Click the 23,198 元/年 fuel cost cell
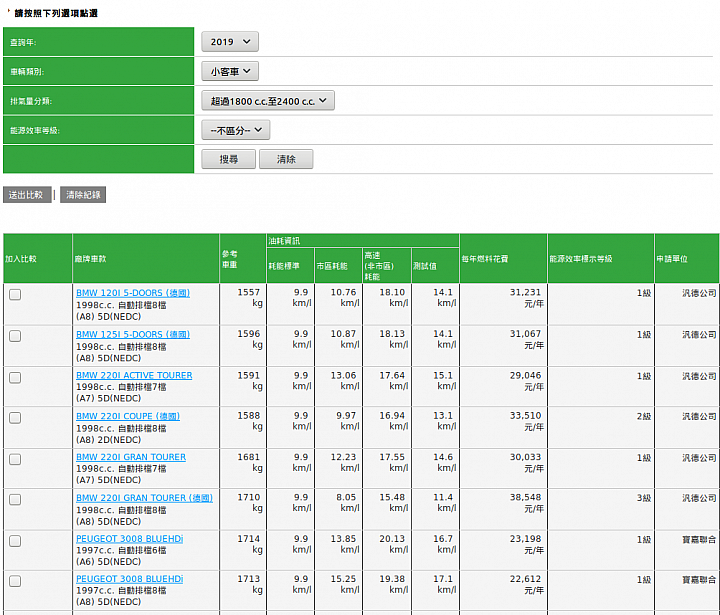The height and width of the screenshot is (615, 720). click(503, 550)
